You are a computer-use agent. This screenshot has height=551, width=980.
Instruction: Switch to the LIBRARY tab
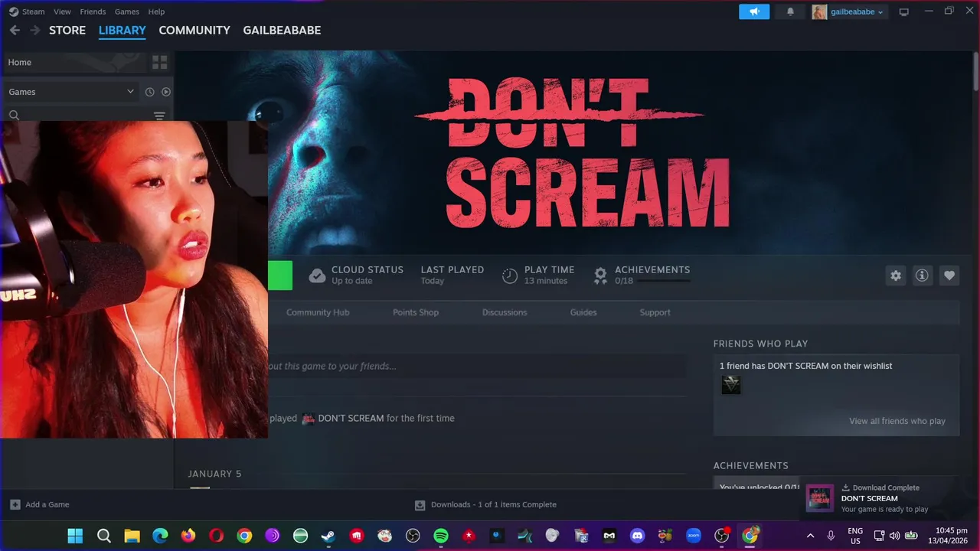[x=122, y=31]
